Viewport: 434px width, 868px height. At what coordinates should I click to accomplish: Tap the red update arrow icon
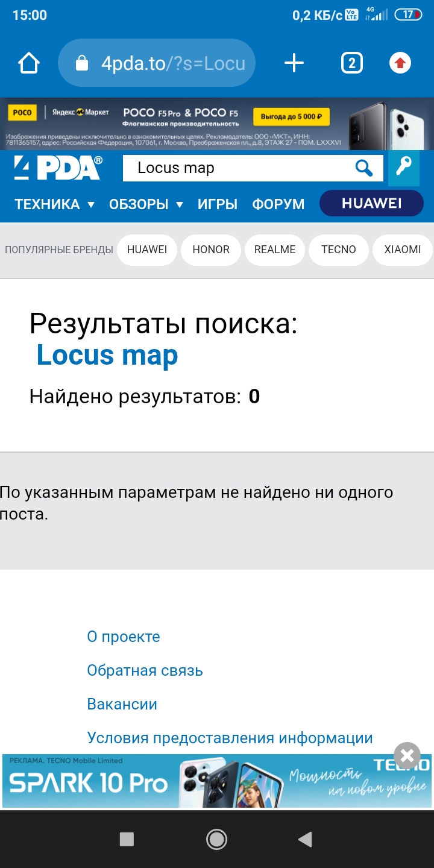(x=400, y=63)
